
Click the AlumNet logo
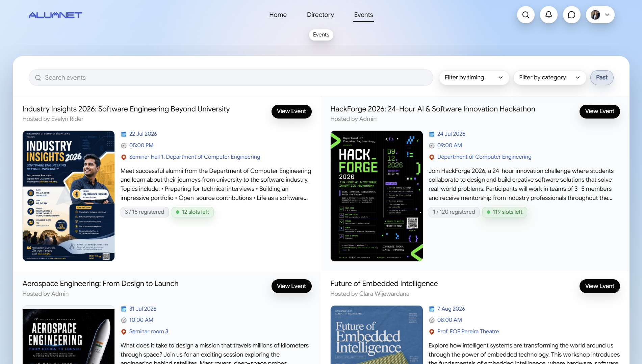(55, 15)
